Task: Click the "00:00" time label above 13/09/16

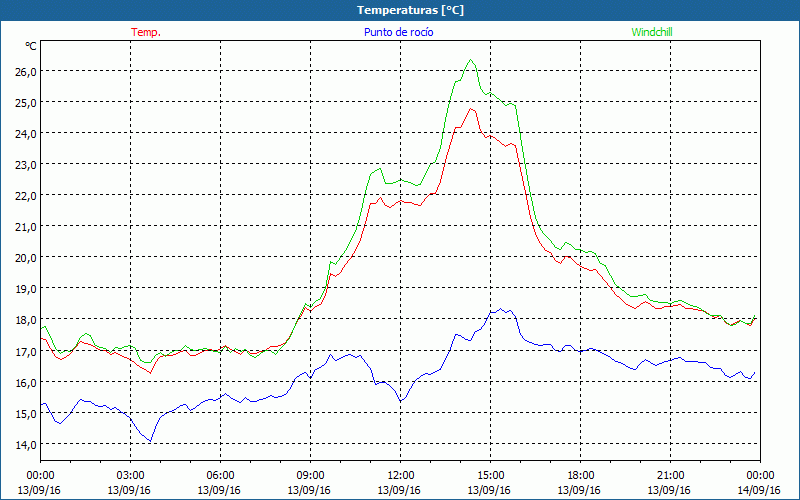Action: coord(40,476)
